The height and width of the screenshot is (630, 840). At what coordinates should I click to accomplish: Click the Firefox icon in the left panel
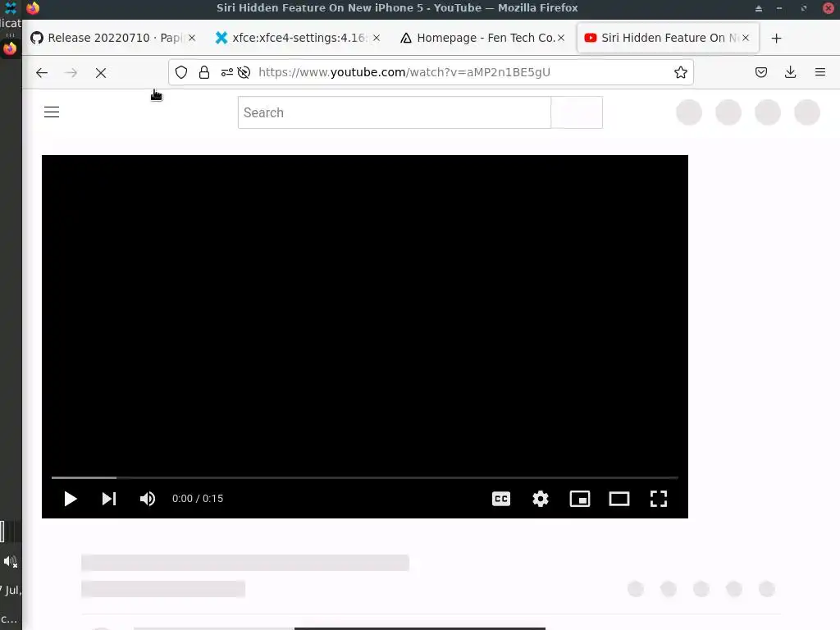[10, 48]
